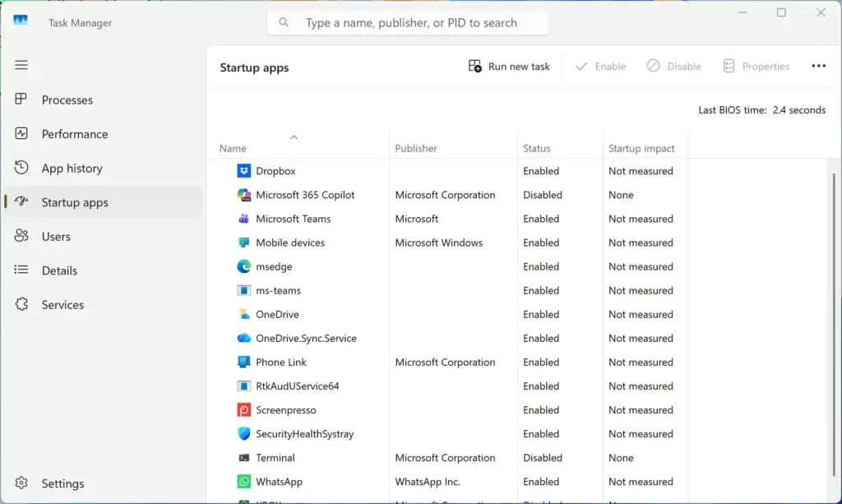
Task: Select the Terminal icon
Action: pos(243,457)
